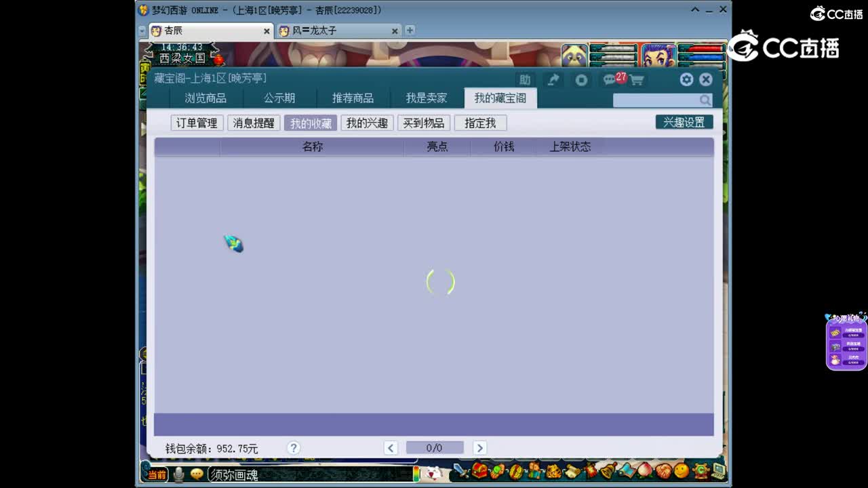Switch to 公示期 tab
The width and height of the screenshot is (868, 488).
click(x=279, y=98)
